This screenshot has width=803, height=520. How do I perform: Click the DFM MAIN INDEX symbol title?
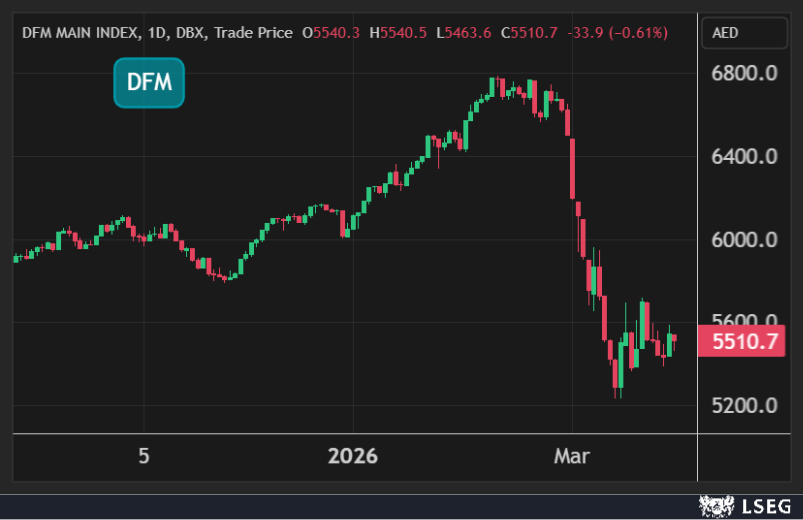click(x=79, y=33)
